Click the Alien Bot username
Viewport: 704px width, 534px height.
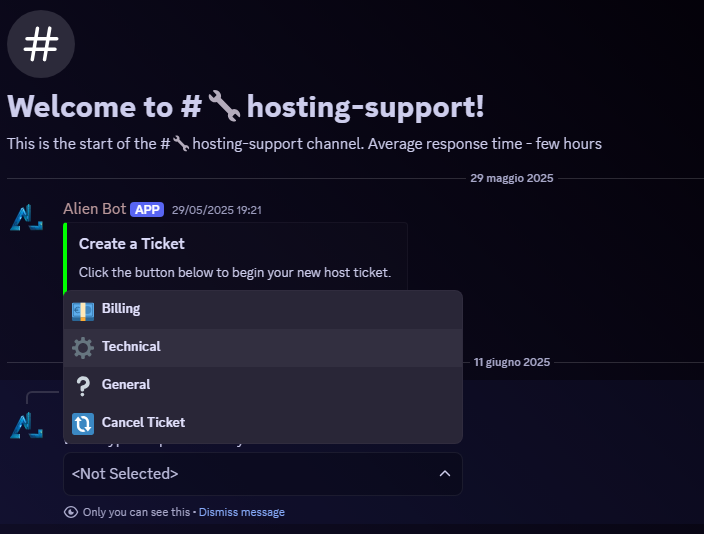click(94, 209)
